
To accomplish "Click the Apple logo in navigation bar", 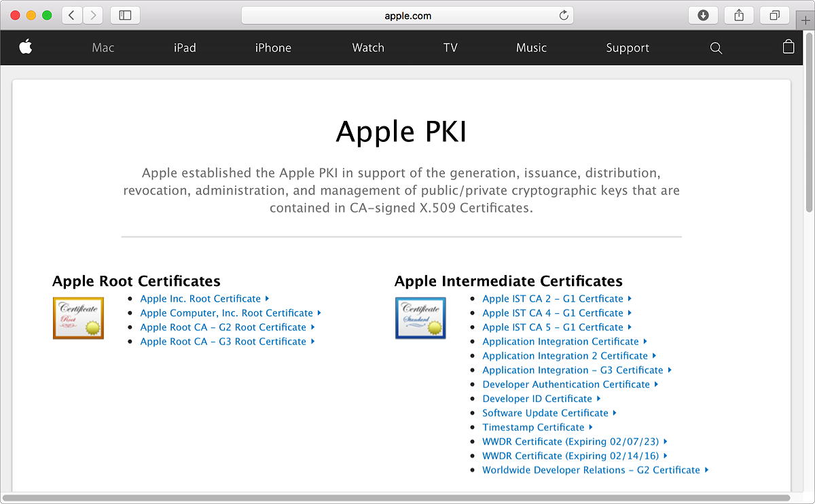I will click(x=26, y=47).
